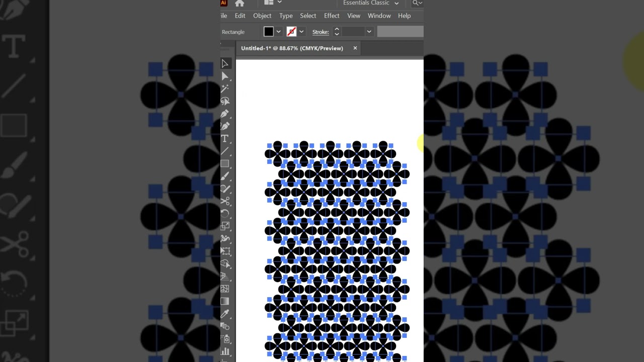Click the Rectangle label in control bar

tap(233, 32)
